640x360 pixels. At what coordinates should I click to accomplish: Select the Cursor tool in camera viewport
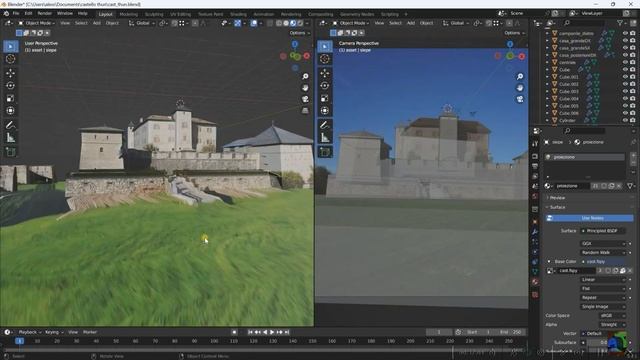click(325, 59)
